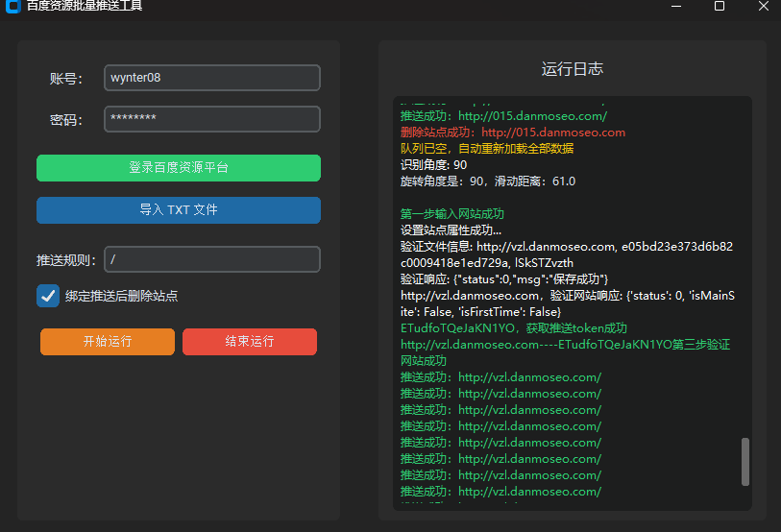Click log line containing 第三步验证
Image resolution: width=781 pixels, height=532 pixels.
click(565, 352)
